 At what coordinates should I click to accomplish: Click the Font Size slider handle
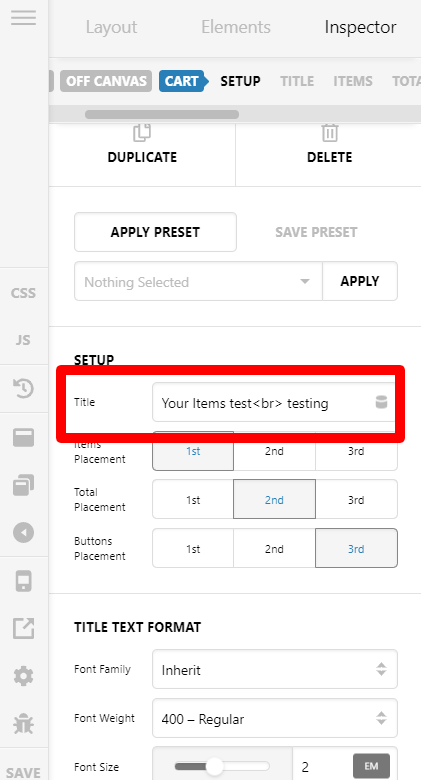pos(214,766)
